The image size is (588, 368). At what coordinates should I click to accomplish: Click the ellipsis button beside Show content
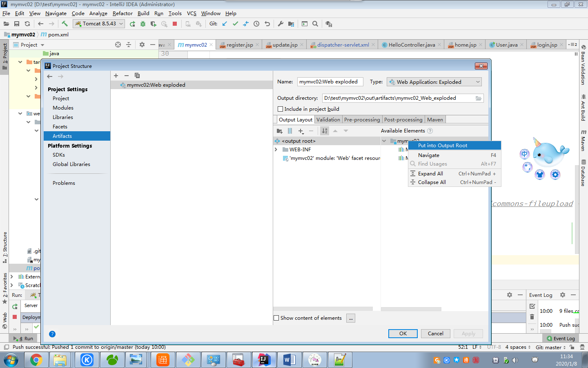pos(351,318)
